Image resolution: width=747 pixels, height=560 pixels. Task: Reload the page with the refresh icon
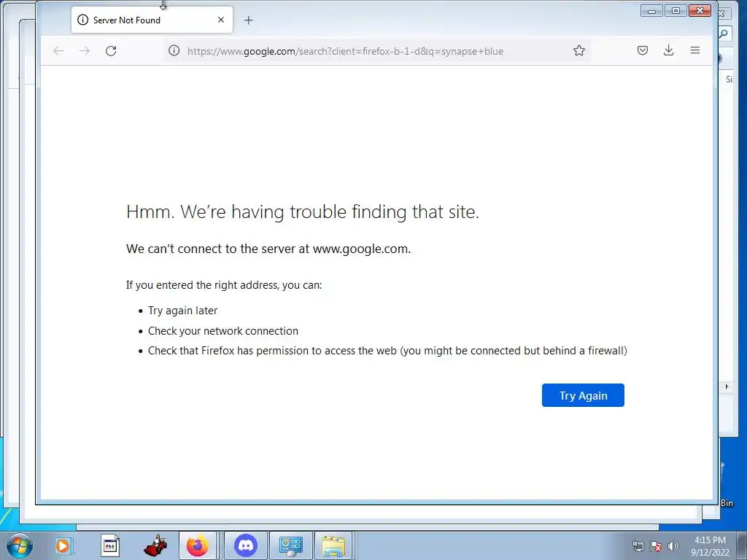click(x=111, y=51)
